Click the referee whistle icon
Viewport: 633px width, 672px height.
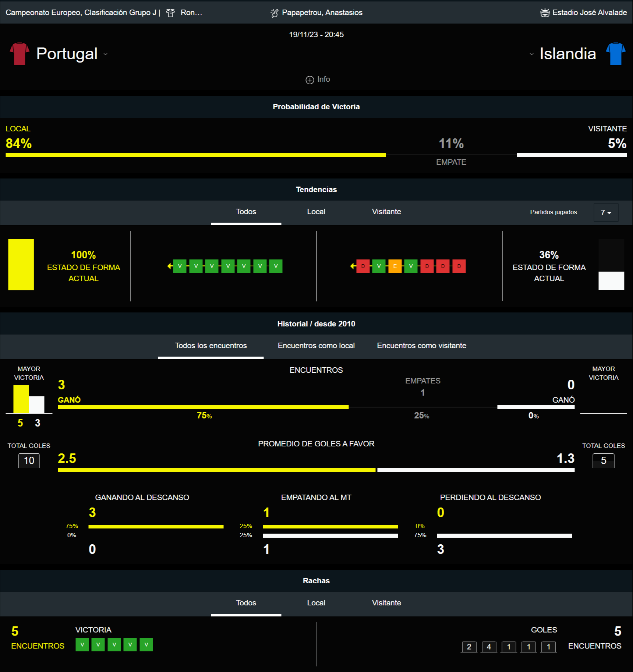tap(275, 13)
